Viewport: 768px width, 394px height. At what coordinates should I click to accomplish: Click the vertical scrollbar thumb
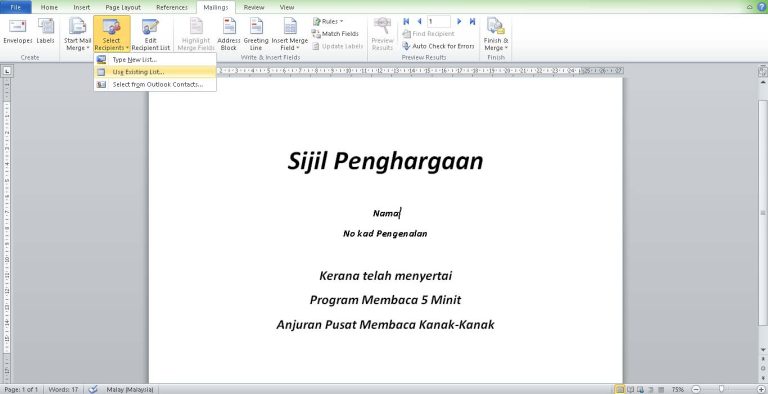[x=763, y=212]
